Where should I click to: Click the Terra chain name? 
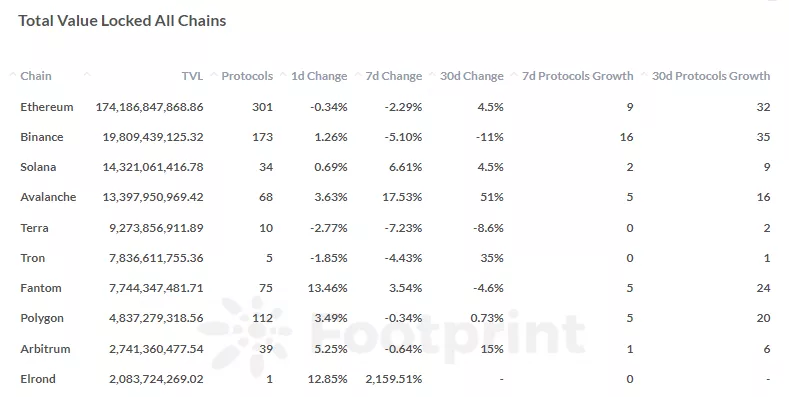tap(34, 228)
